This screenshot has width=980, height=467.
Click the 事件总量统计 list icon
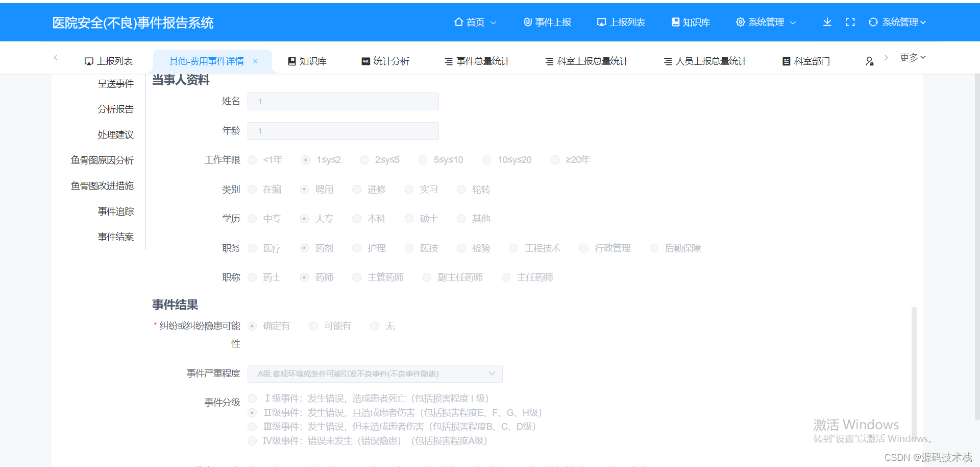point(449,61)
